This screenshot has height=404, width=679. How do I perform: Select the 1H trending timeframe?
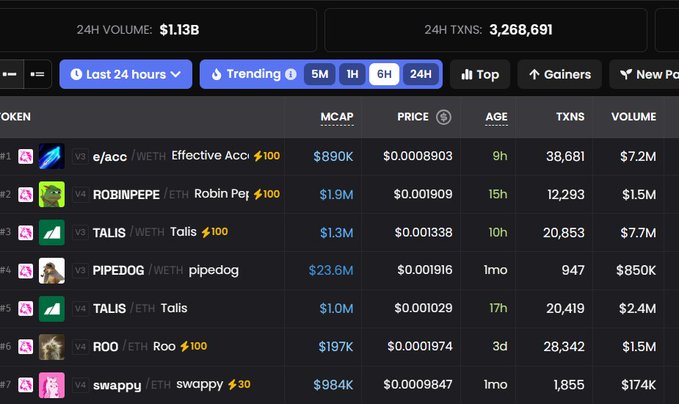coord(352,74)
